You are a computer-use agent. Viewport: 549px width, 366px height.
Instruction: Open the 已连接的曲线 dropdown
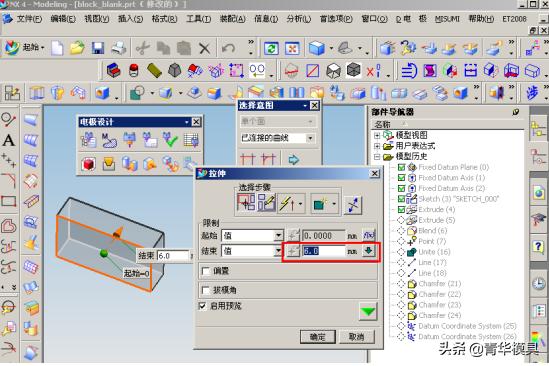click(310, 138)
